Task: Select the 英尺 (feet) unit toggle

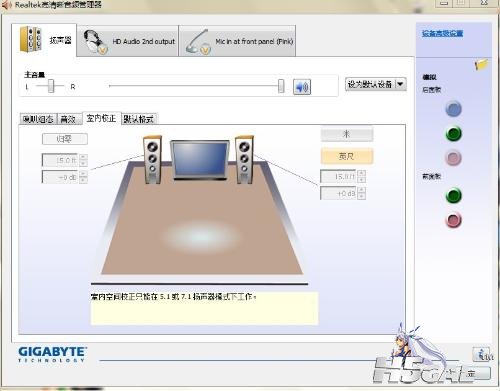Action: [347, 156]
